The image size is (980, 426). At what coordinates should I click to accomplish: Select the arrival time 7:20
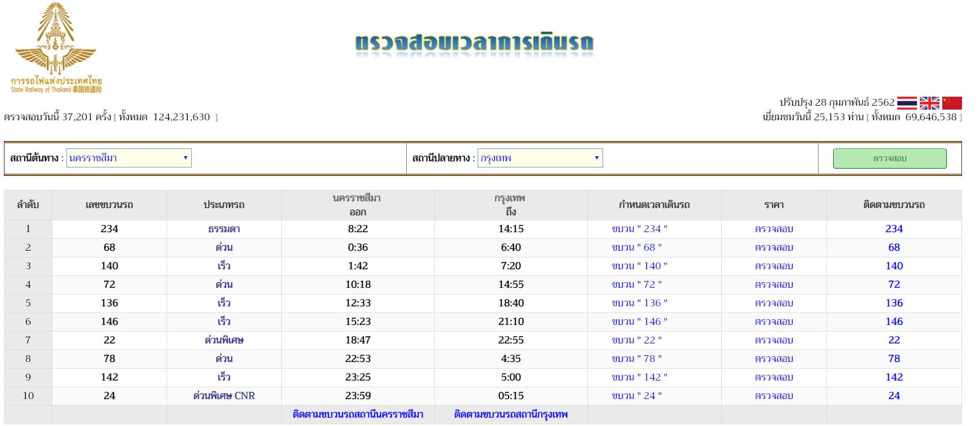(x=511, y=266)
